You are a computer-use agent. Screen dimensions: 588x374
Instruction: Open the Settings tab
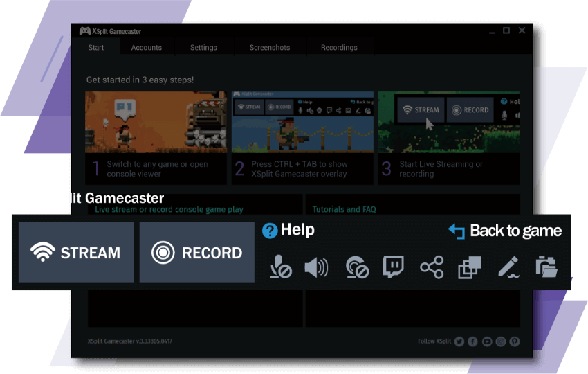[203, 47]
